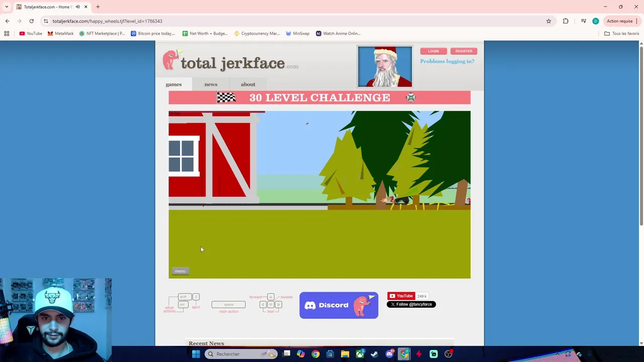
Task: Open media control icon in Chrome toolbar
Action: (583, 21)
